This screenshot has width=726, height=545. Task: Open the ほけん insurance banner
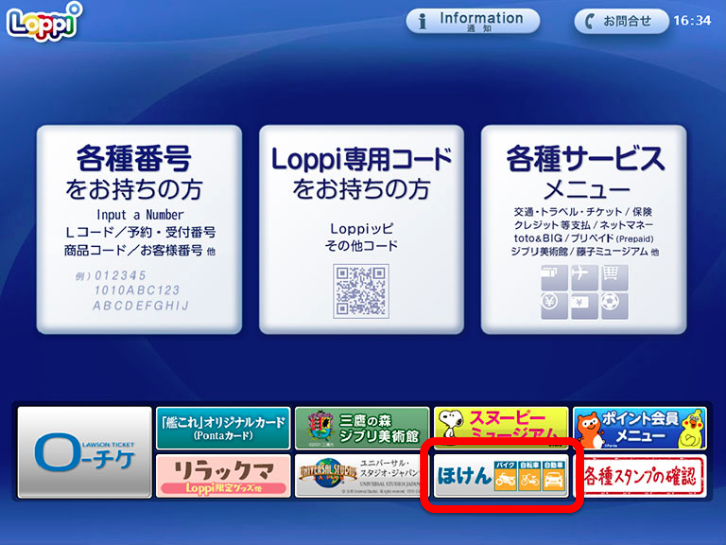pos(501,476)
